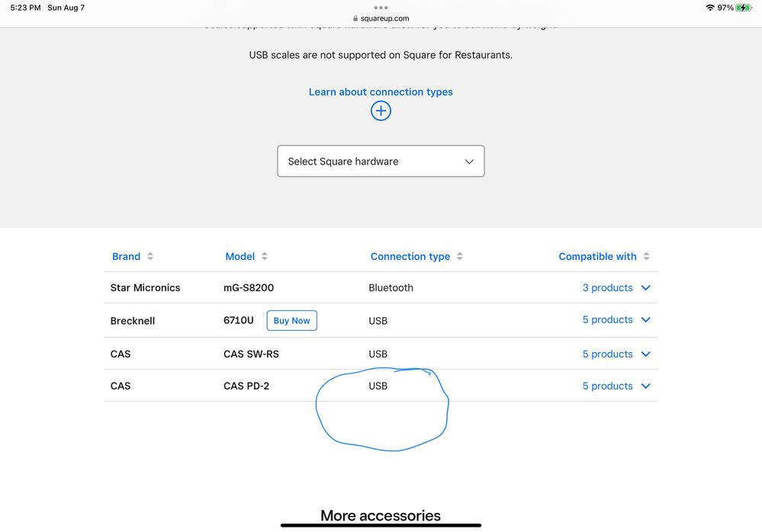
Task: Open the Select Square hardware dropdown
Action: click(381, 162)
